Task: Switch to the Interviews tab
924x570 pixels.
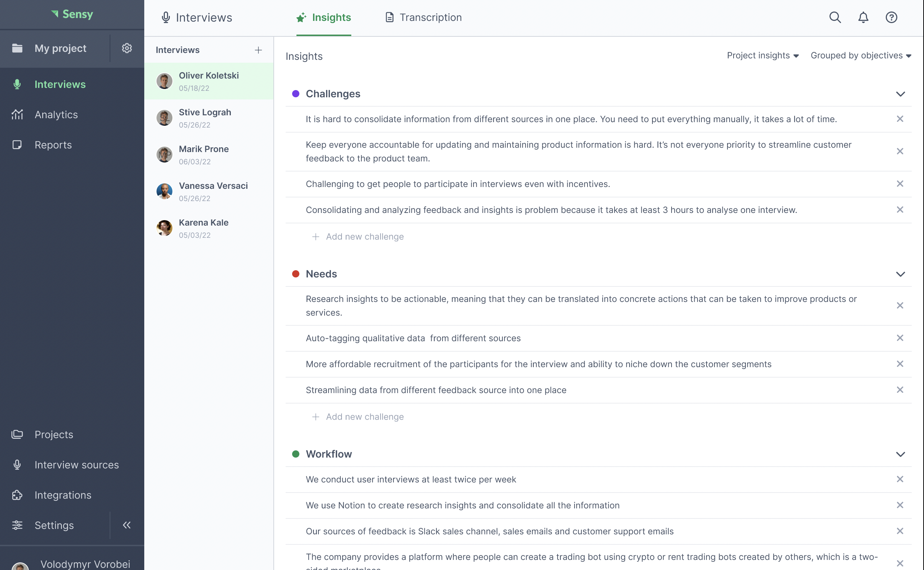Action: 196,17
